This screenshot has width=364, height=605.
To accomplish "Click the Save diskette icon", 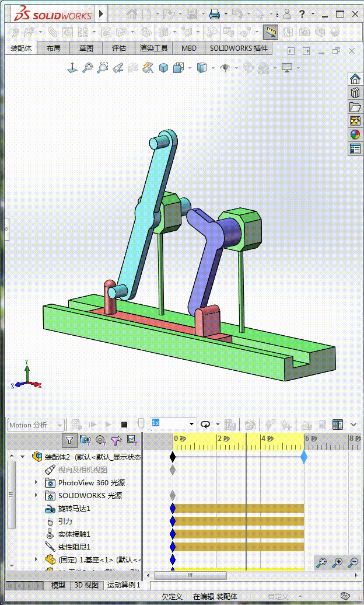I will click(x=192, y=14).
